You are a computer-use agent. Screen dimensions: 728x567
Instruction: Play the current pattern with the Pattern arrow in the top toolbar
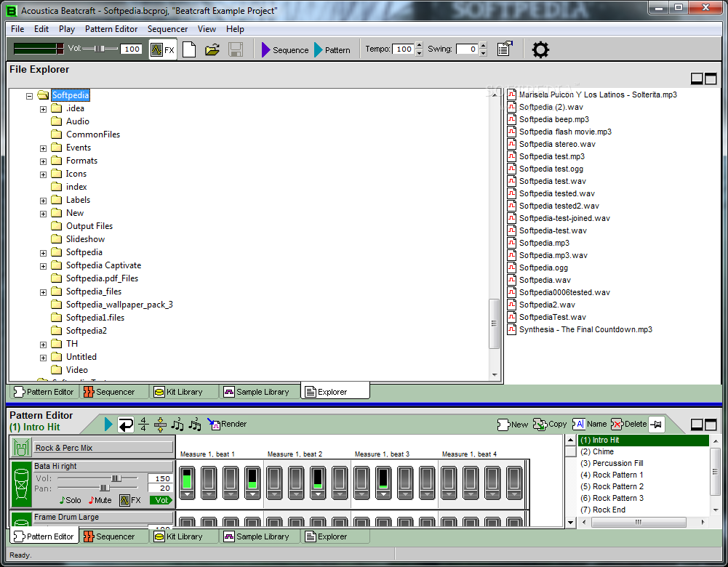(332, 49)
